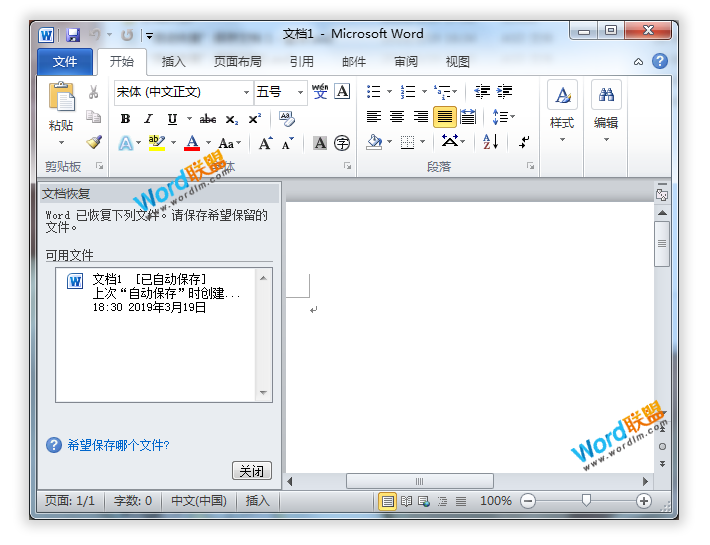
Task: Open the Font dialog launcher
Action: [x=347, y=166]
